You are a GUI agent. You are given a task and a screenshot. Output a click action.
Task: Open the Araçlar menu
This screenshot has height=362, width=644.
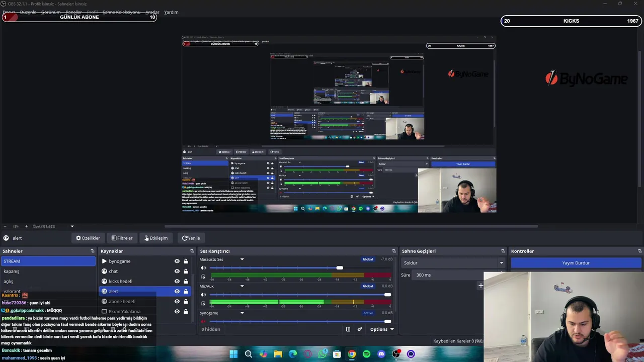click(152, 12)
